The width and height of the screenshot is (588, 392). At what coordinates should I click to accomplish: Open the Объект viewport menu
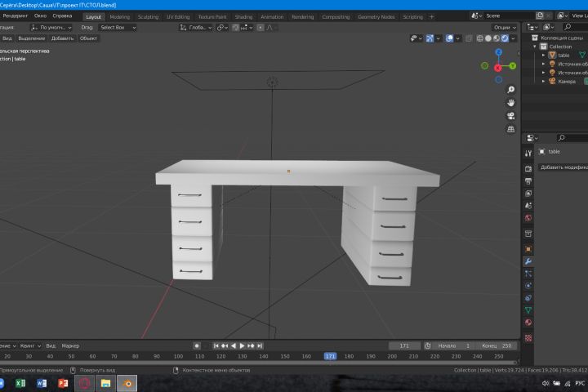pos(88,38)
